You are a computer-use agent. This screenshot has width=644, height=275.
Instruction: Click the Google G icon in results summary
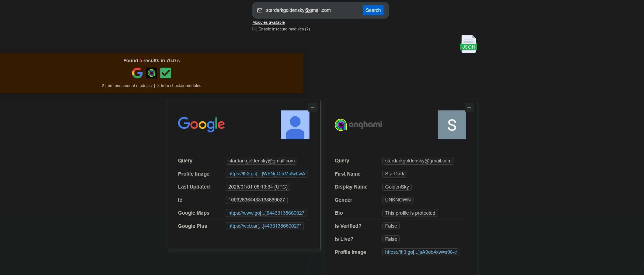click(x=137, y=73)
